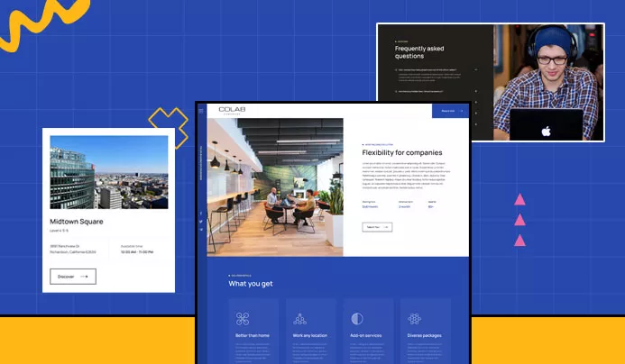This screenshot has width=625, height=364.
Task: Open the bottom social icon below Twitter
Action: coord(201,230)
